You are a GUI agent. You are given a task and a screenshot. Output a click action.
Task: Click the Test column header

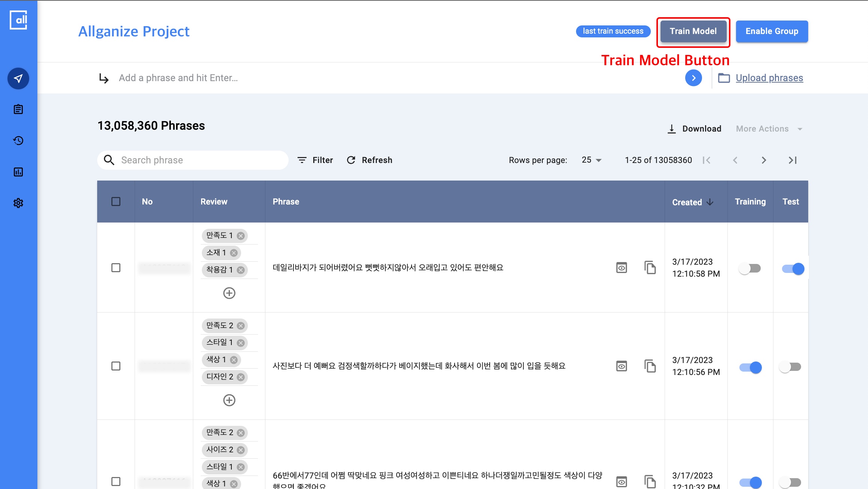click(791, 202)
